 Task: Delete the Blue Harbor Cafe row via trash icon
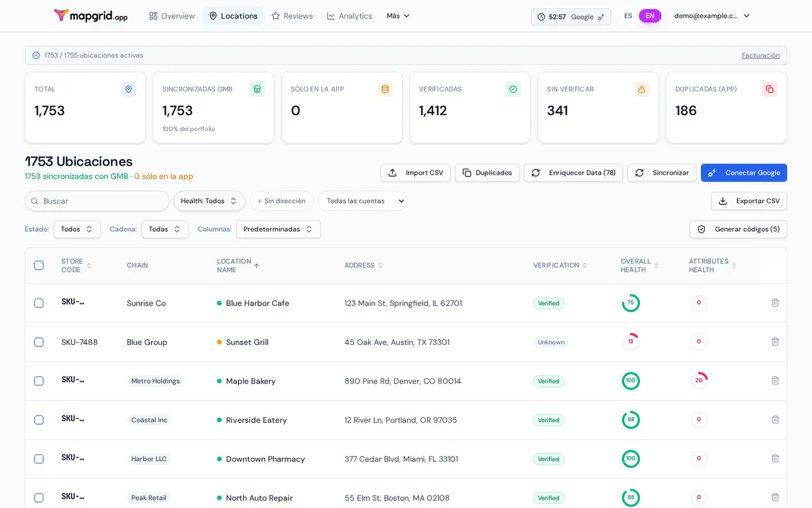pyautogui.click(x=775, y=303)
